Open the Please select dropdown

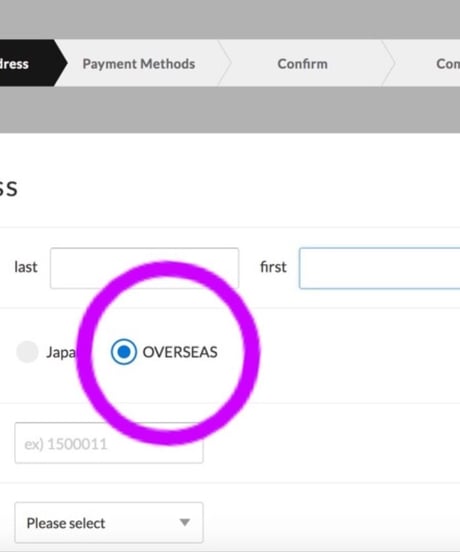coord(109,523)
